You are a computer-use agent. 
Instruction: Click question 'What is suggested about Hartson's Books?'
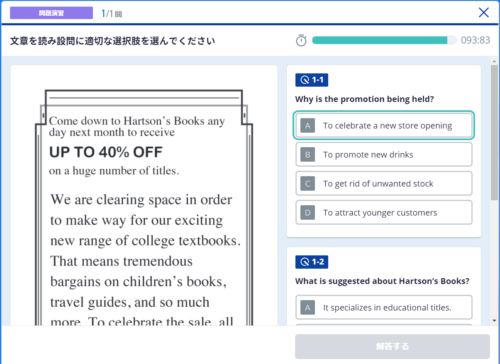382,281
